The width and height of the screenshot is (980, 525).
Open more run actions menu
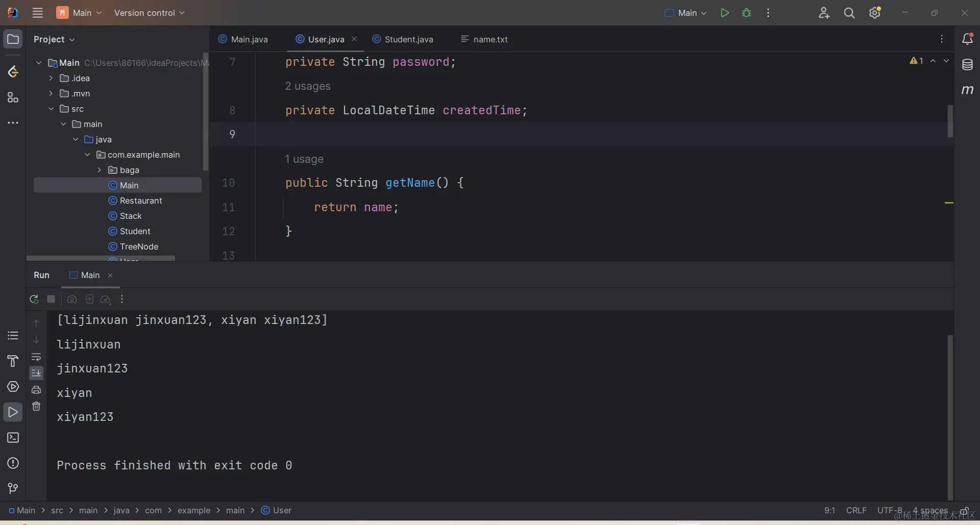[768, 13]
